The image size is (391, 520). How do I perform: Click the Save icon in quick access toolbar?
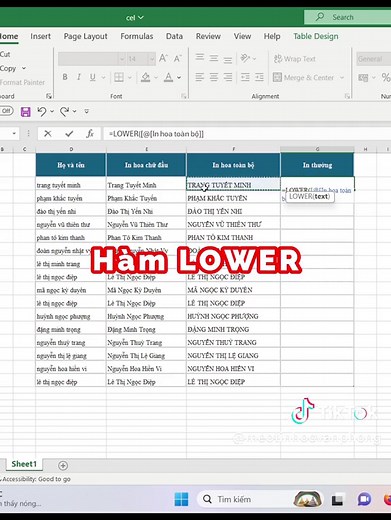[x=25, y=111]
